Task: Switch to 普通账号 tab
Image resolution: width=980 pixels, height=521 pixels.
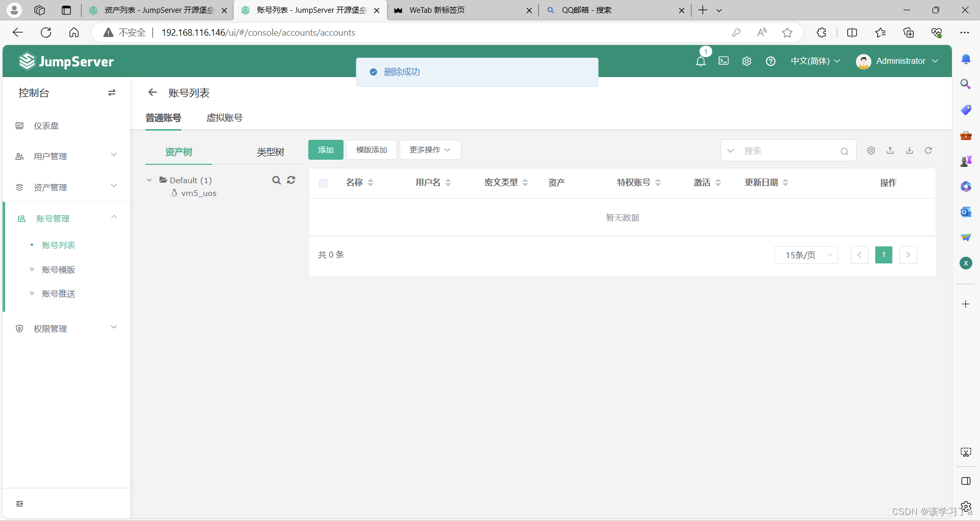Action: (x=163, y=118)
